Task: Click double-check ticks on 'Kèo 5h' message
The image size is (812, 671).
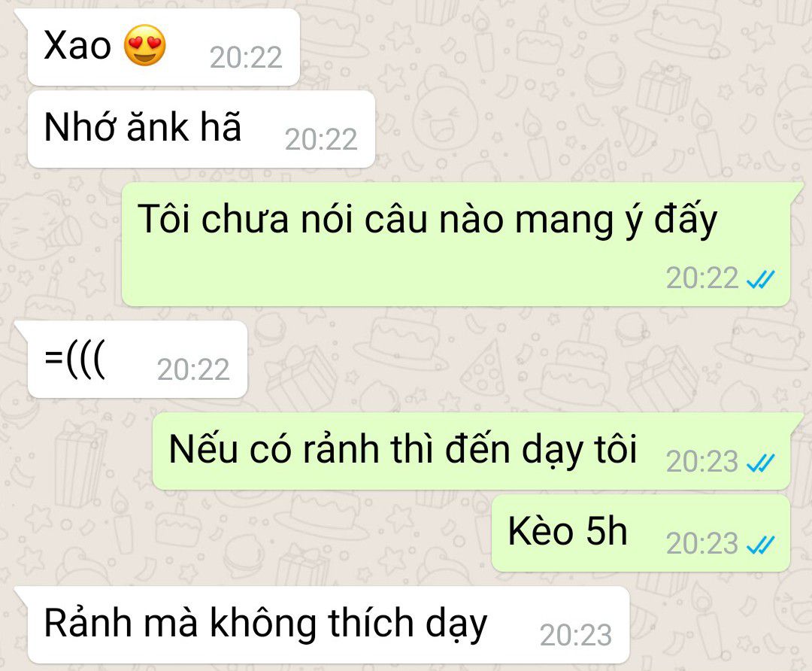Action: coord(760,544)
